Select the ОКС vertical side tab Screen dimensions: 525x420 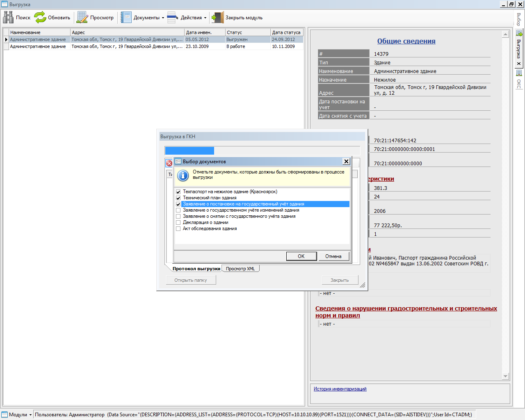(x=519, y=80)
